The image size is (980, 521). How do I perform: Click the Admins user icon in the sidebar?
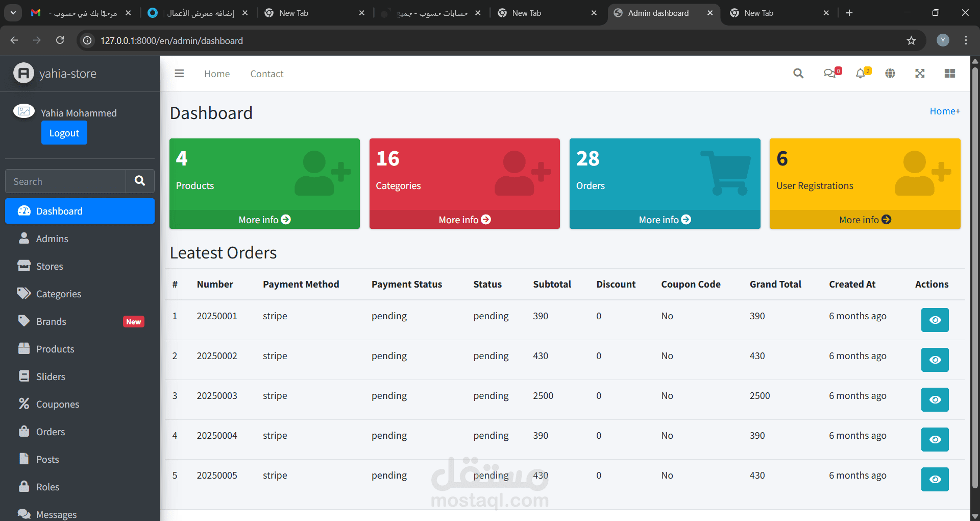[x=24, y=239]
